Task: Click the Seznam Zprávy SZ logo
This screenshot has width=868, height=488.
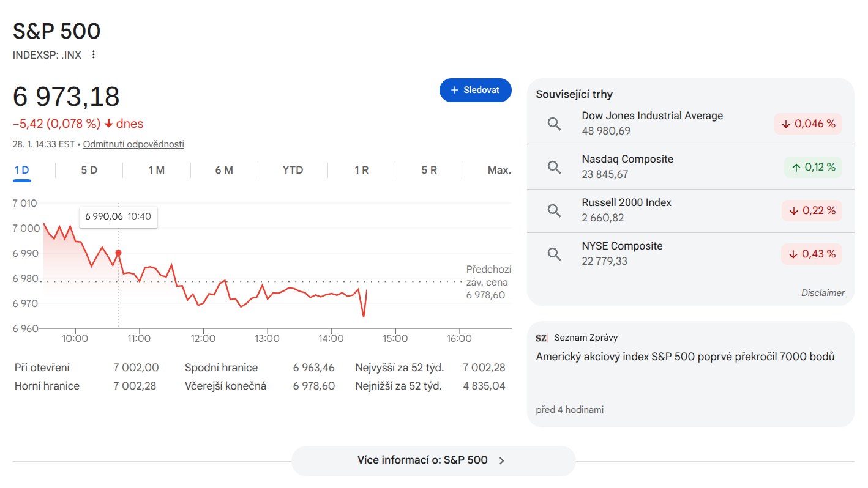Action: pos(542,338)
